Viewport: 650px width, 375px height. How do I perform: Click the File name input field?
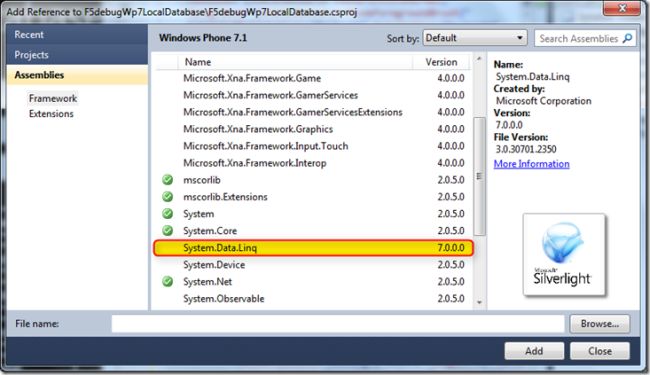338,324
